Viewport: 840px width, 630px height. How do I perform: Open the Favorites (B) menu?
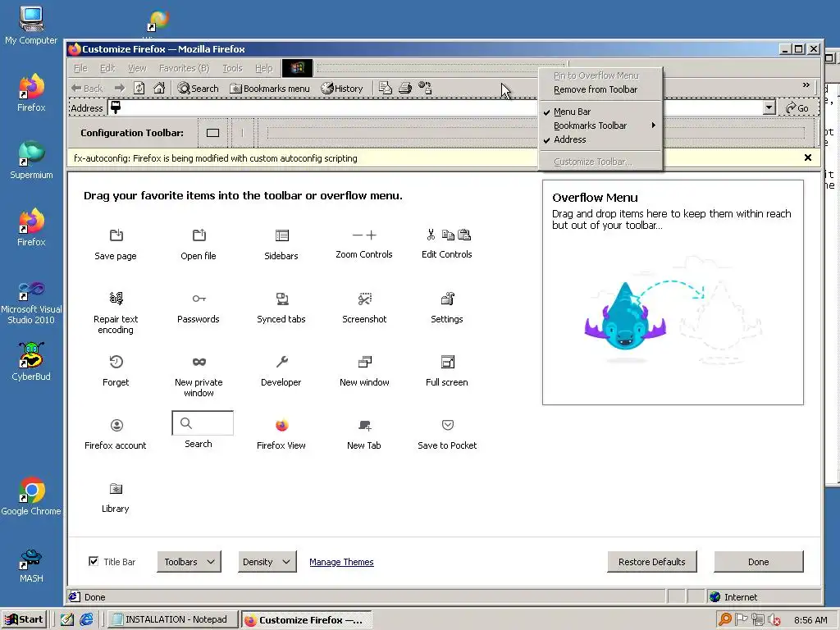tap(184, 68)
